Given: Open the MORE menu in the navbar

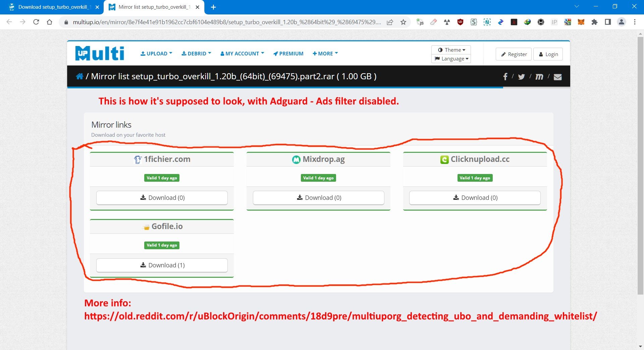Looking at the screenshot, I should point(324,53).
